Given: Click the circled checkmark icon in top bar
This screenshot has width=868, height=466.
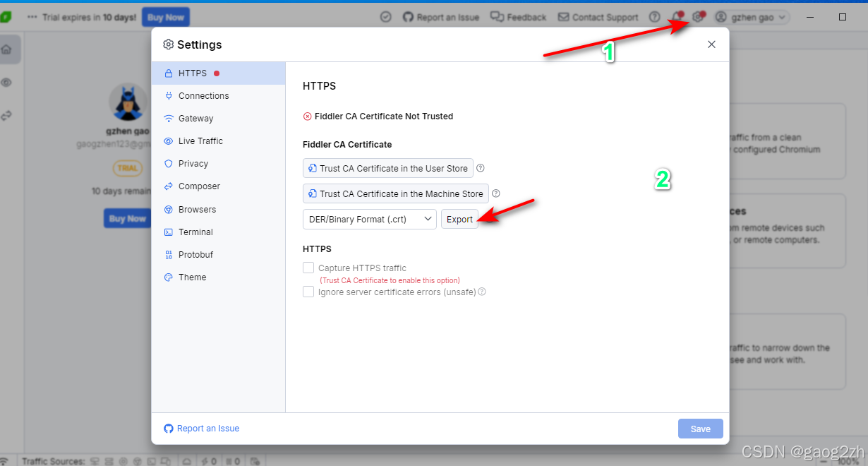Looking at the screenshot, I should click(385, 17).
